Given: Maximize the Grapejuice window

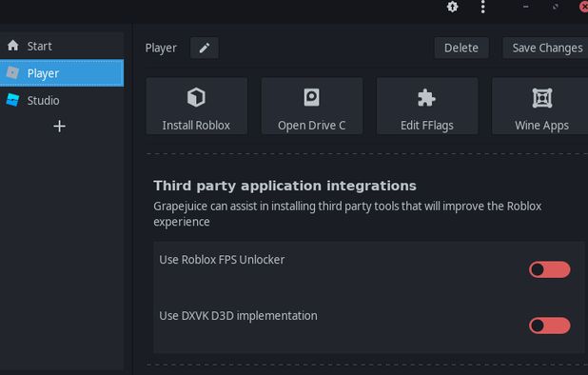Looking at the screenshot, I should coord(555,7).
